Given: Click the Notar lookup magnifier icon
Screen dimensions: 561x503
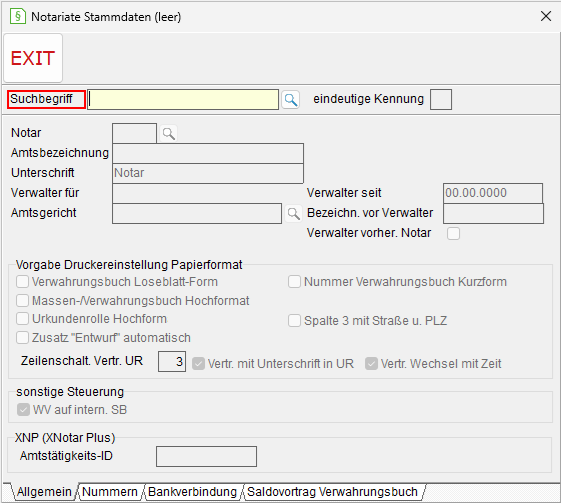Looking at the screenshot, I should tap(169, 133).
